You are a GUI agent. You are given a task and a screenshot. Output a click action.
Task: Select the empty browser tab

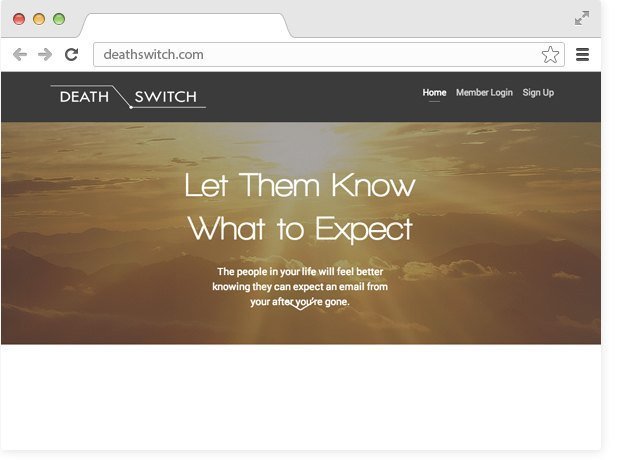click(185, 25)
